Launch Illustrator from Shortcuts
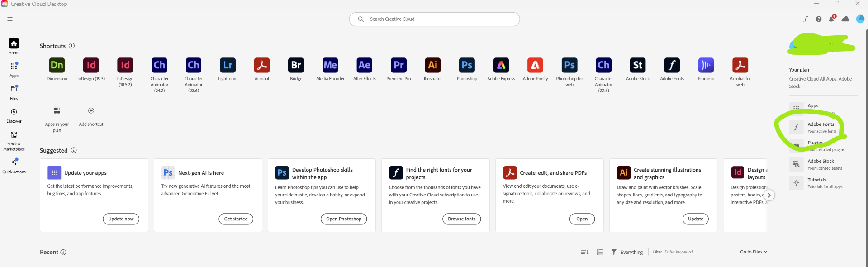This screenshot has width=868, height=267. point(433,65)
